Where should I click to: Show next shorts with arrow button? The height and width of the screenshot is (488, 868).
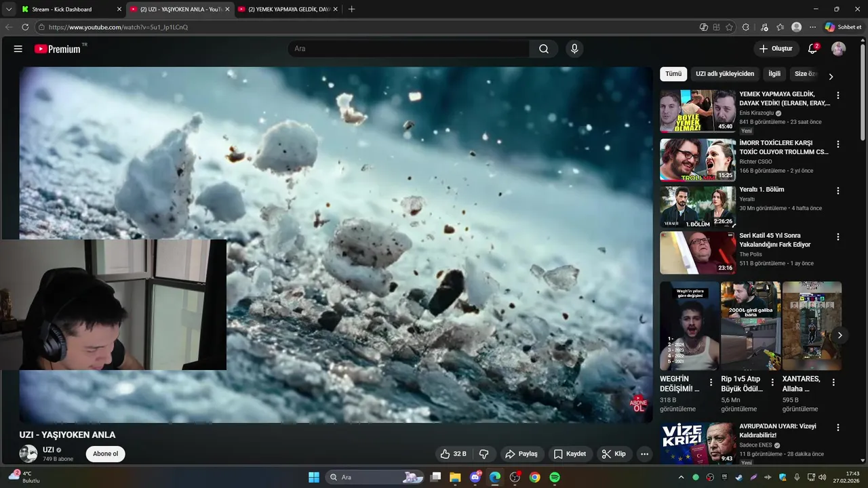840,335
